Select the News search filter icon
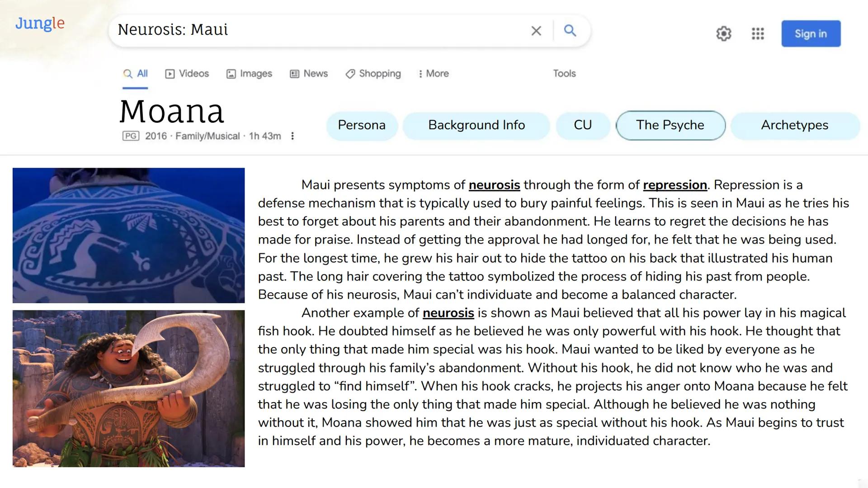This screenshot has height=488, width=868. click(294, 73)
